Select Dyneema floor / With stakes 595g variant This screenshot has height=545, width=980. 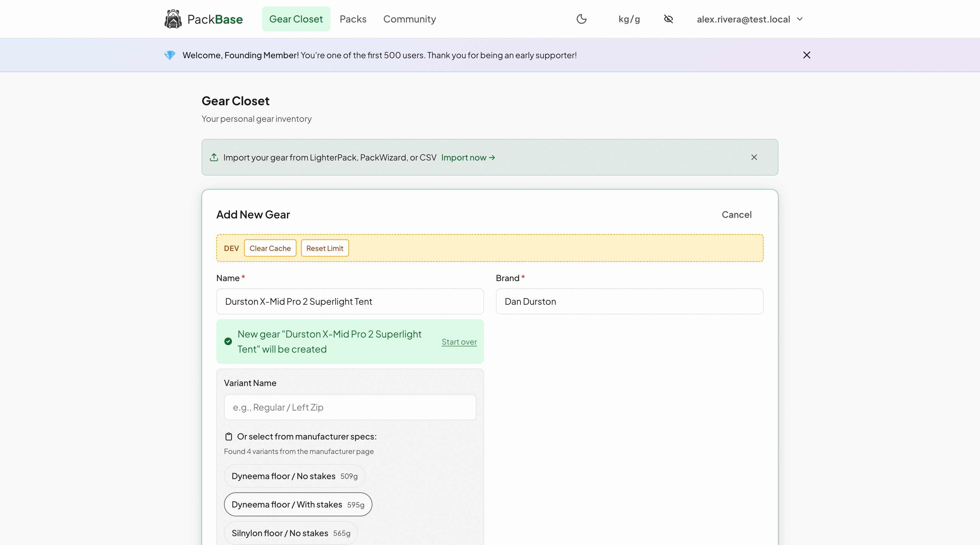(x=298, y=505)
